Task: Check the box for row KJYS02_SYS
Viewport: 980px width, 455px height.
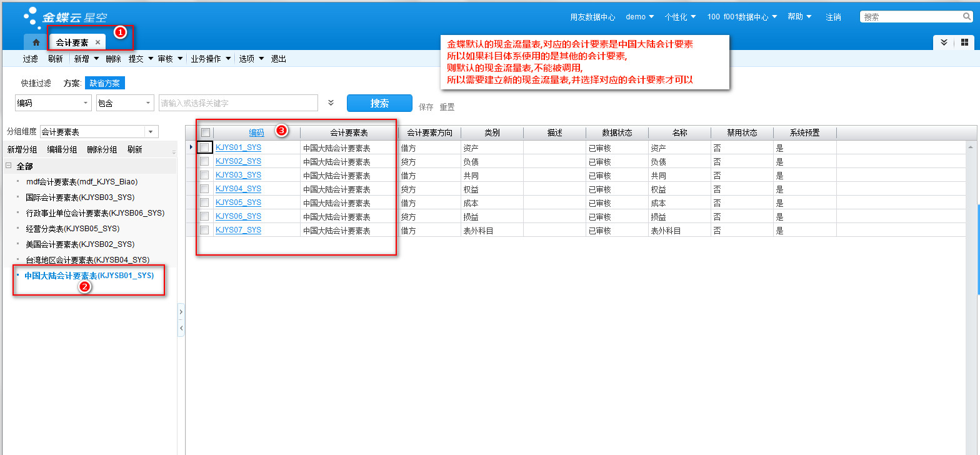Action: [204, 161]
